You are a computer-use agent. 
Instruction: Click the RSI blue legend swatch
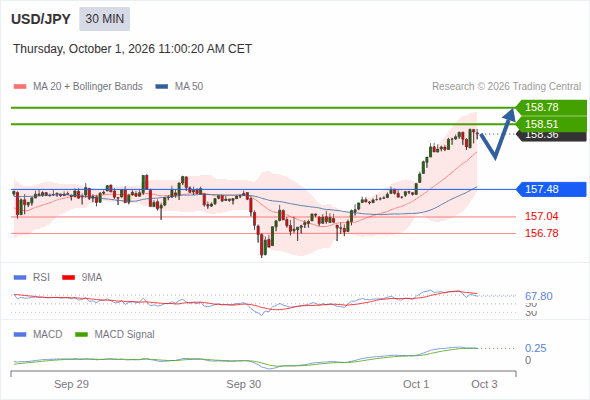[20, 278]
